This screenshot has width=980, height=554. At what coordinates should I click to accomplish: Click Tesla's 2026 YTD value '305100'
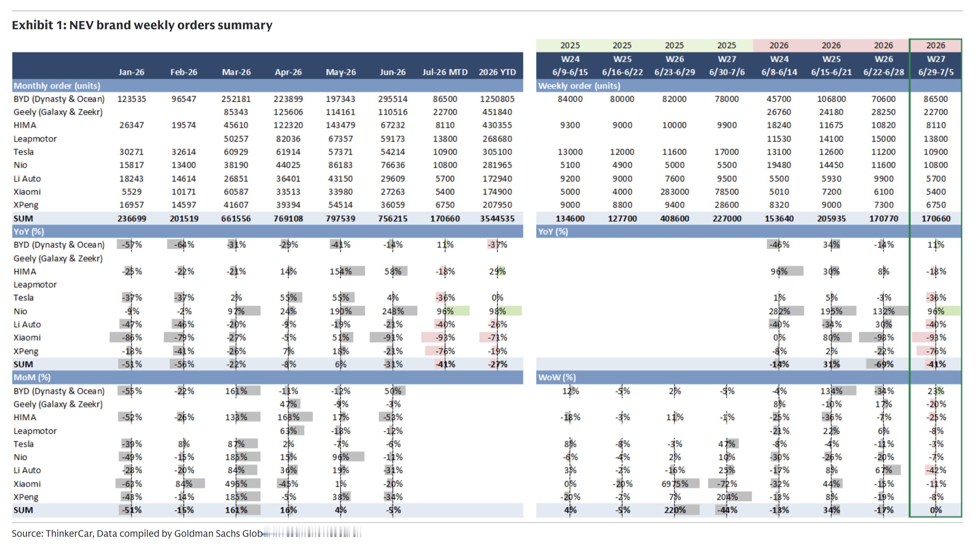point(497,151)
